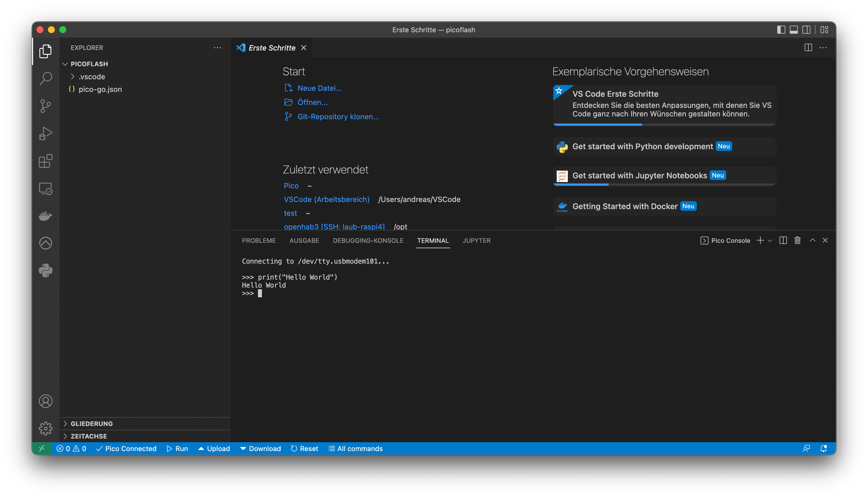Open the Python sidebar icon
Image resolution: width=868 pixels, height=497 pixels.
[45, 271]
